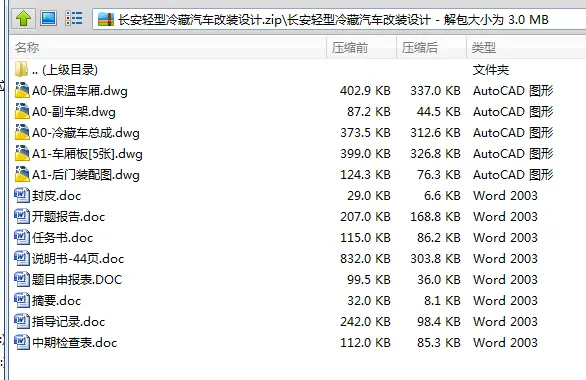
Task: Click the 36.0 KB compressed size value
Action: (439, 279)
